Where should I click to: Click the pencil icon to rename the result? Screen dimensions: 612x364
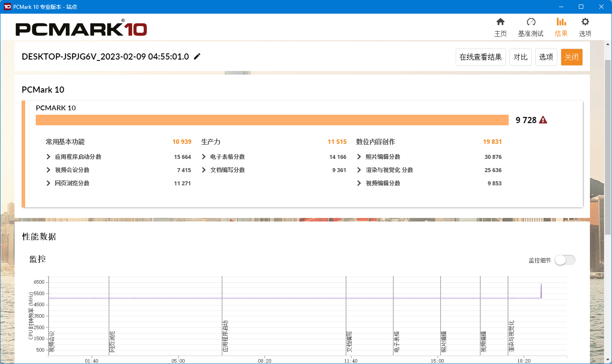(x=197, y=56)
